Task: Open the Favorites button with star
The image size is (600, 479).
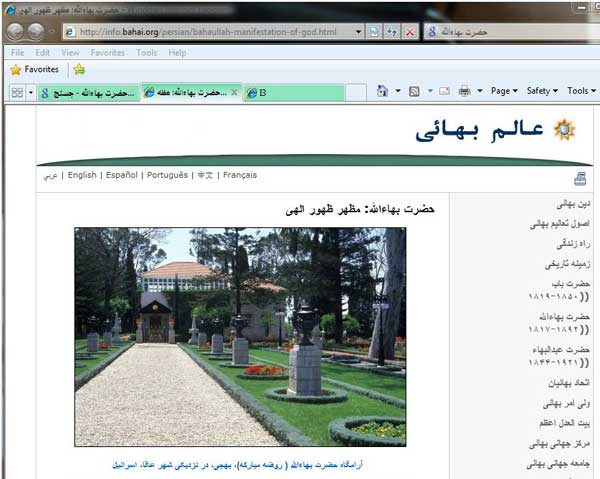Action: [x=34, y=70]
